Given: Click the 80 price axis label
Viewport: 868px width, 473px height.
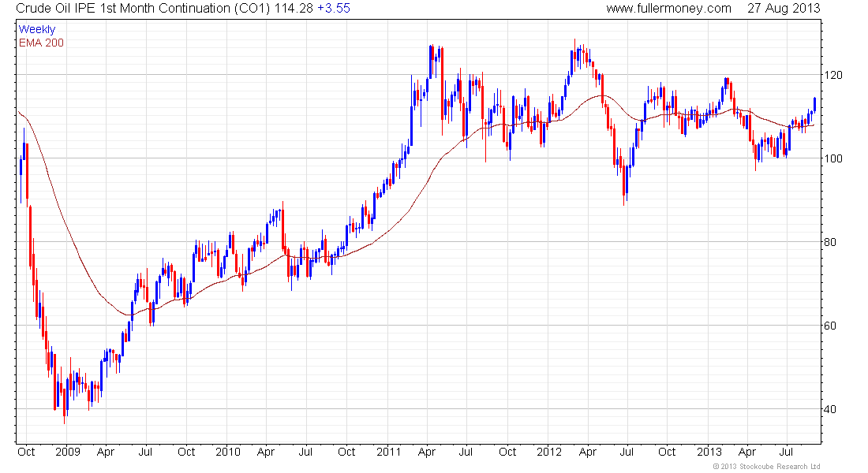Looking at the screenshot, I should pyautogui.click(x=830, y=242).
